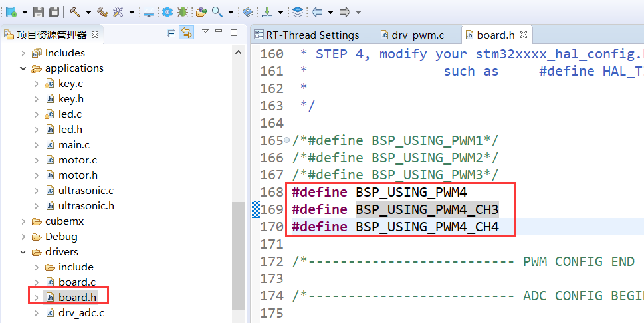Open the back history dropdown arrow
644x323 pixels.
(330, 13)
